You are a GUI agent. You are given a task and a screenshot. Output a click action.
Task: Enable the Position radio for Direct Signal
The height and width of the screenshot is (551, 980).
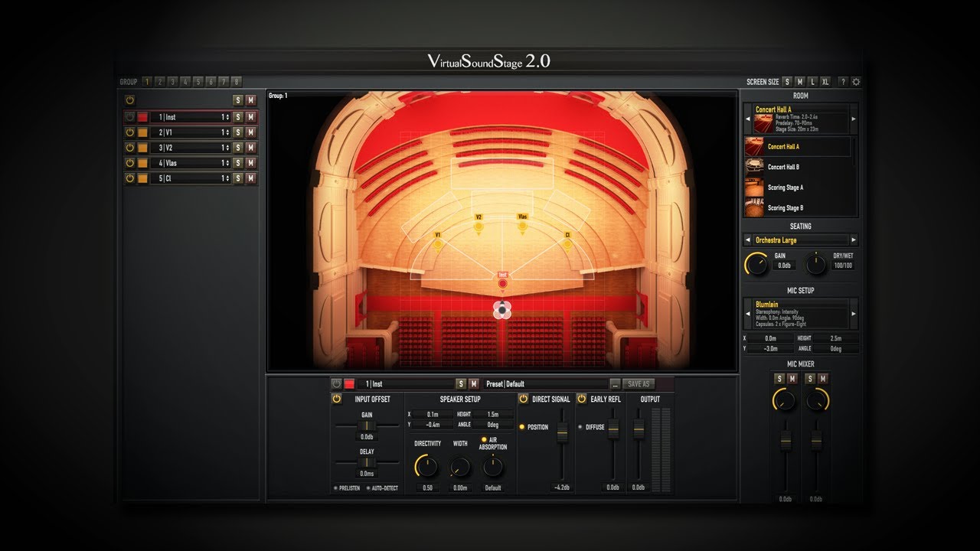pos(523,427)
